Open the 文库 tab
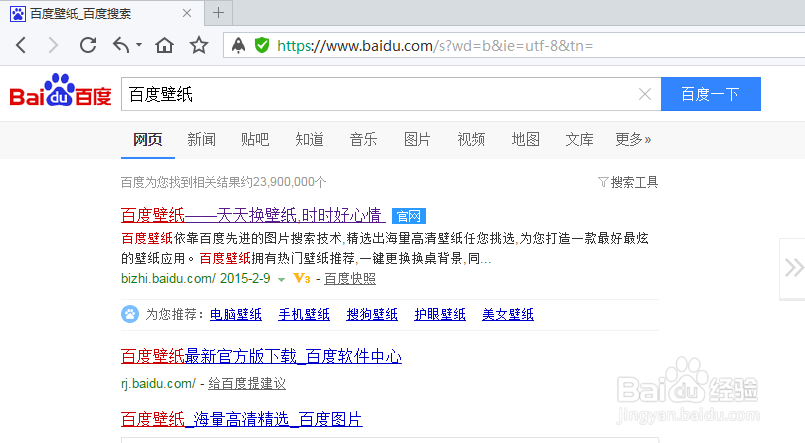The height and width of the screenshot is (443, 805). [x=579, y=139]
